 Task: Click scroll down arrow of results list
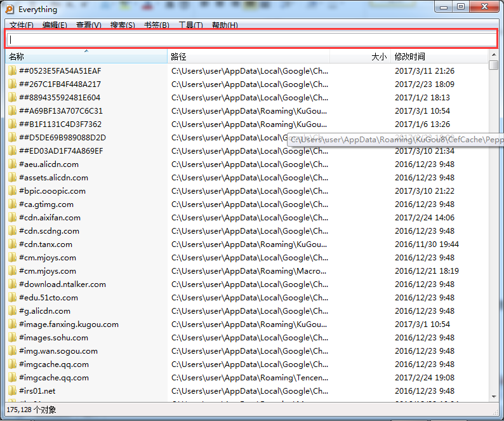pos(493,397)
